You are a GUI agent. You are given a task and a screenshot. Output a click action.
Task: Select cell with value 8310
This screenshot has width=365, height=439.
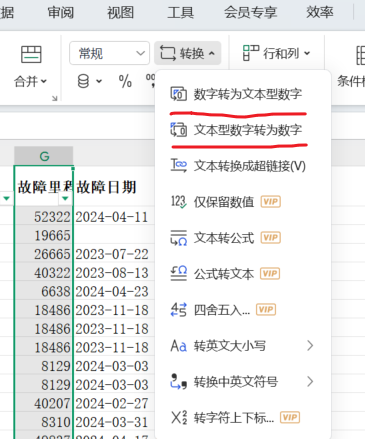pyautogui.click(x=44, y=422)
